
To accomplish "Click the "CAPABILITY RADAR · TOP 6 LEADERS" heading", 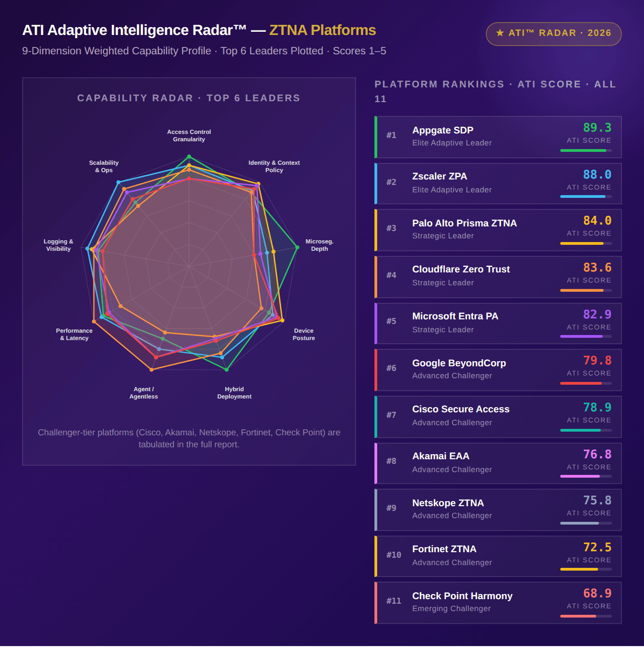I will tap(189, 98).
